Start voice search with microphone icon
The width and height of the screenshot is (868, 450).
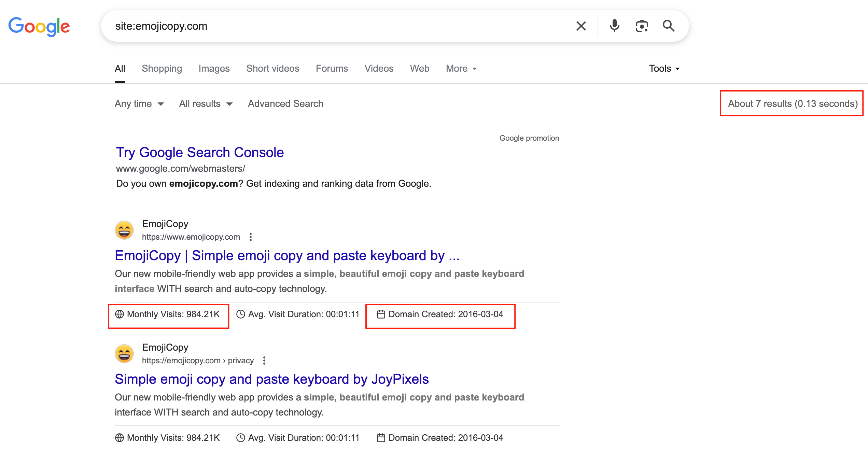pos(614,26)
